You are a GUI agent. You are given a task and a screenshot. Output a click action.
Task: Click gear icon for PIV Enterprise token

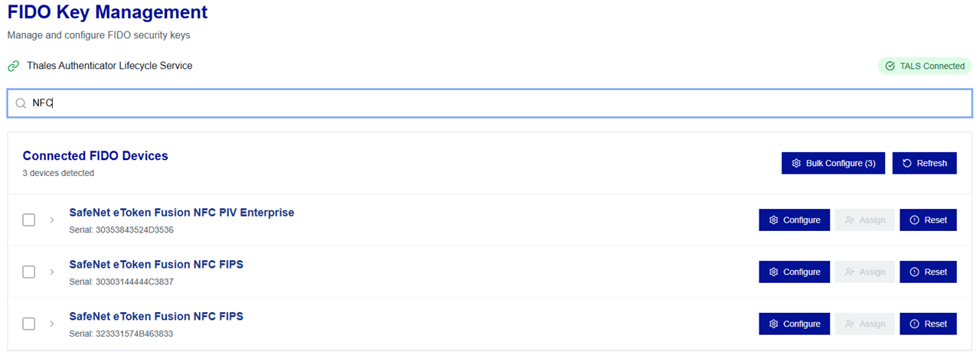pyautogui.click(x=773, y=220)
